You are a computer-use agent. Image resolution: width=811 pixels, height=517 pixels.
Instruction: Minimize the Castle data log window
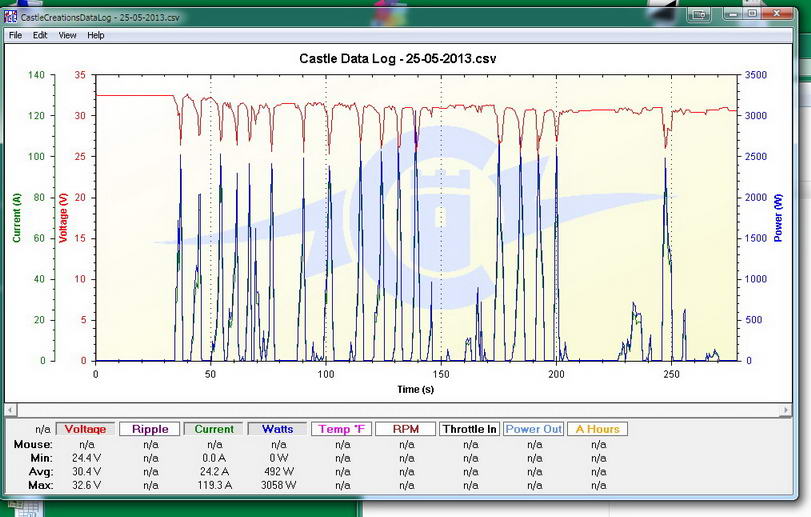(732, 14)
